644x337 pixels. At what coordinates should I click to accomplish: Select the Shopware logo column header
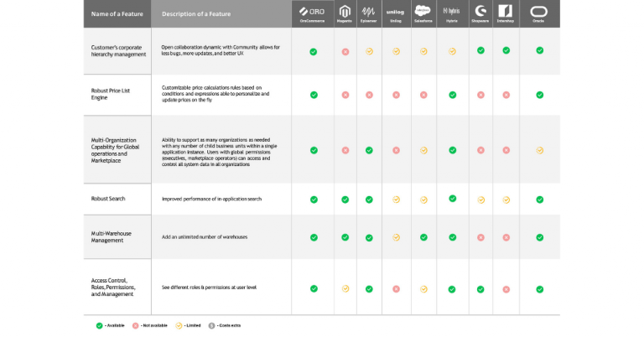[x=480, y=13]
